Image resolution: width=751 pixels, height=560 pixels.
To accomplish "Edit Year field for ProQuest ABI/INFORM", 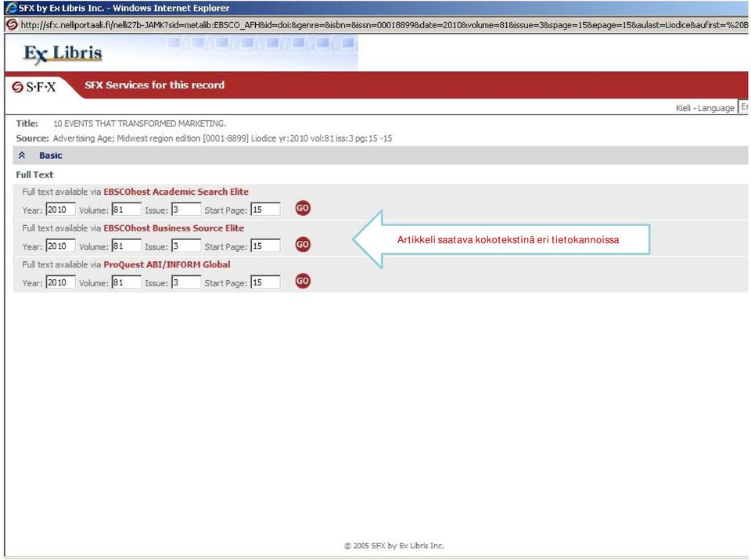I will 60,282.
